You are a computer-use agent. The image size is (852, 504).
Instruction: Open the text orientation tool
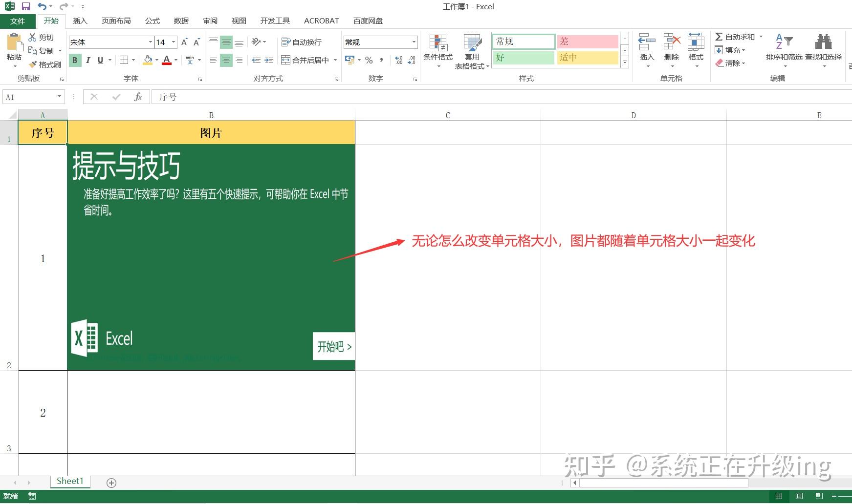(x=256, y=42)
